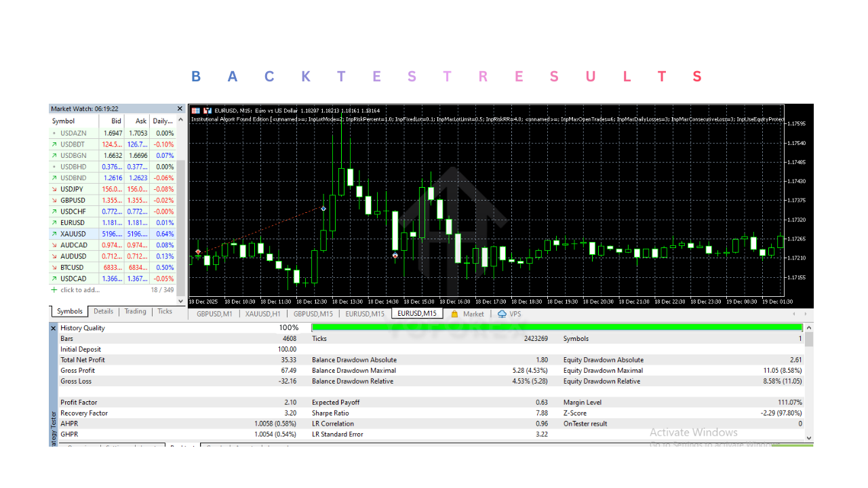Switch to the Details tab in Market Watch
868x488 pixels.
(103, 311)
